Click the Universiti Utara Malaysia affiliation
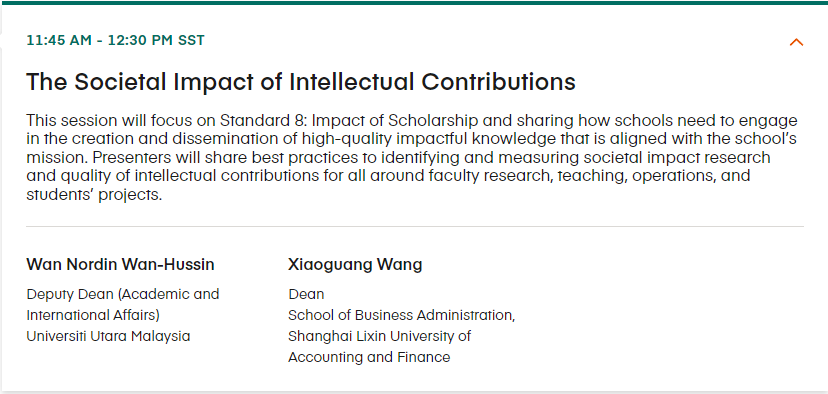 click(x=108, y=336)
